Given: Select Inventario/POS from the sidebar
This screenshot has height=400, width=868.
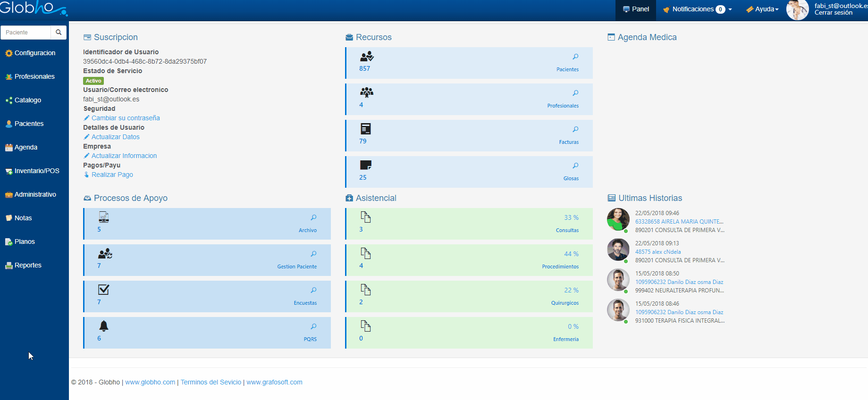Looking at the screenshot, I should click(36, 171).
